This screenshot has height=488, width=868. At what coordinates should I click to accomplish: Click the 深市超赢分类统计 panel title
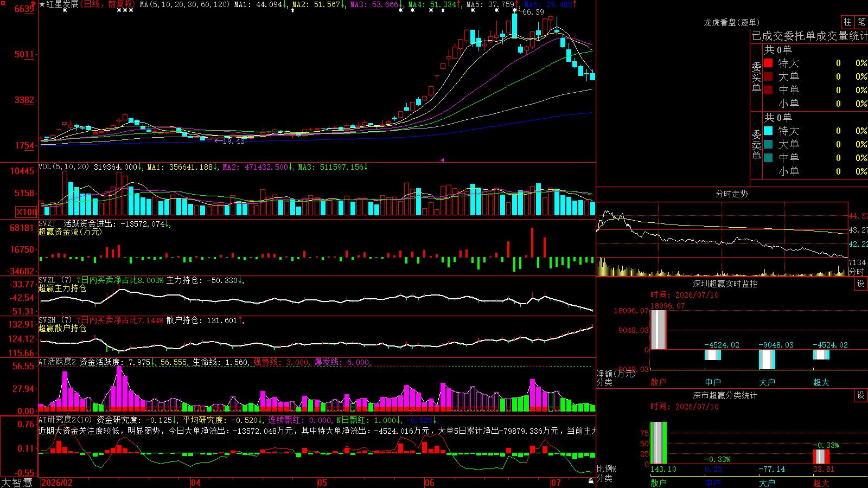click(725, 395)
